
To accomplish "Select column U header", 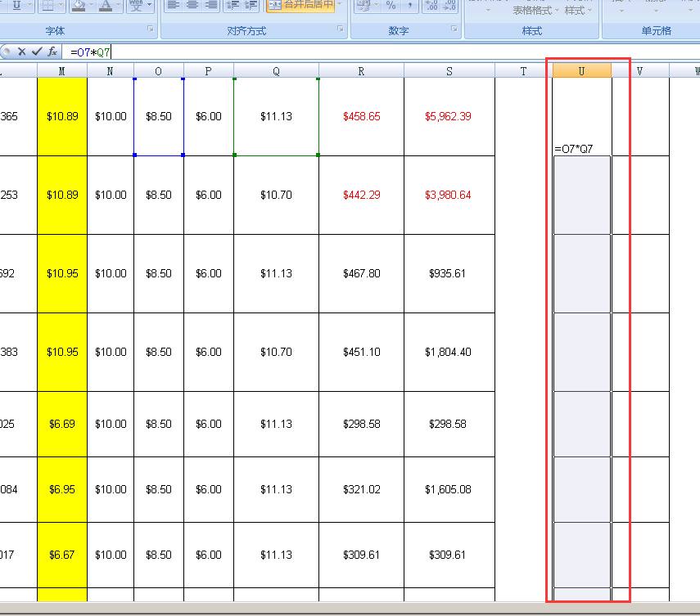I will click(581, 71).
